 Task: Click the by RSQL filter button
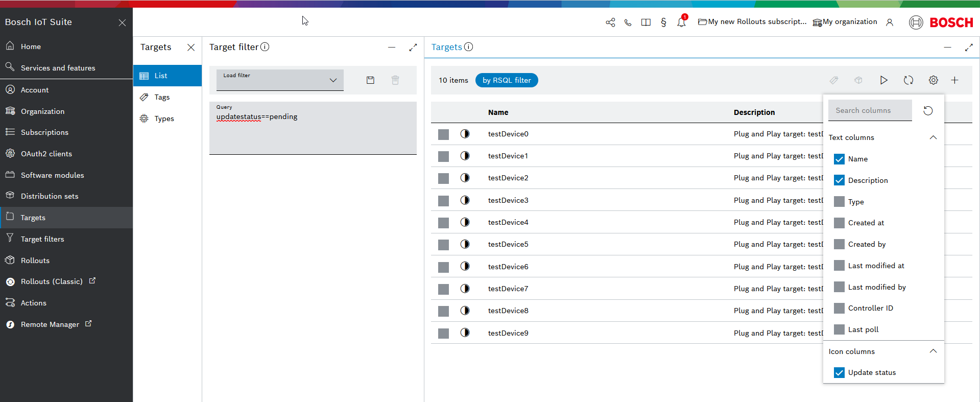(506, 80)
